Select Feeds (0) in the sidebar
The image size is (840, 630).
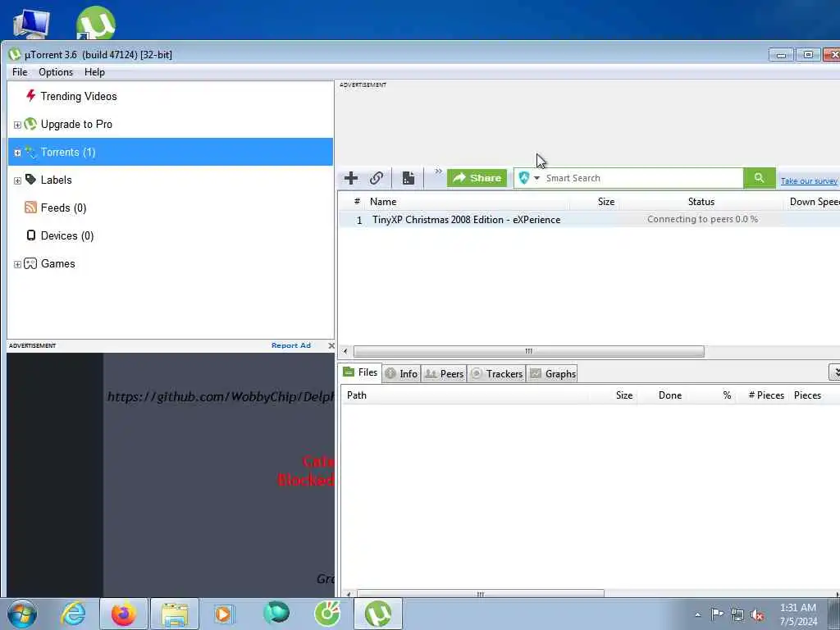63,208
